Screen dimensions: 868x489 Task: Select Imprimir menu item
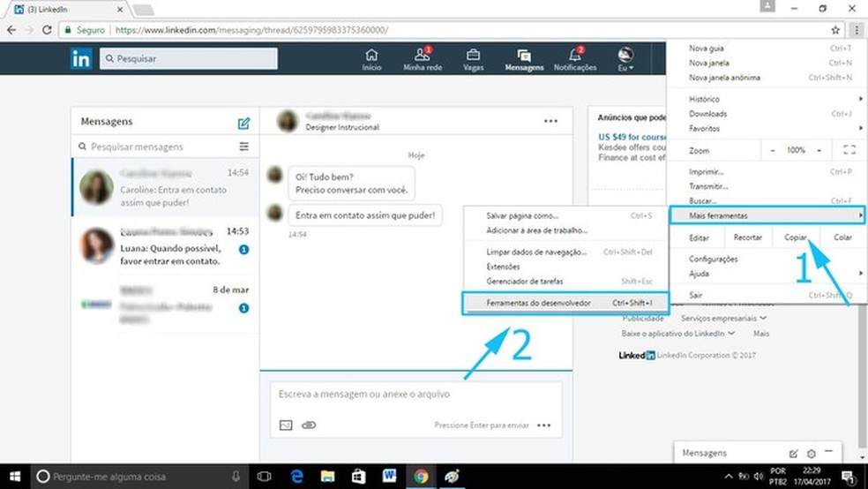point(767,171)
